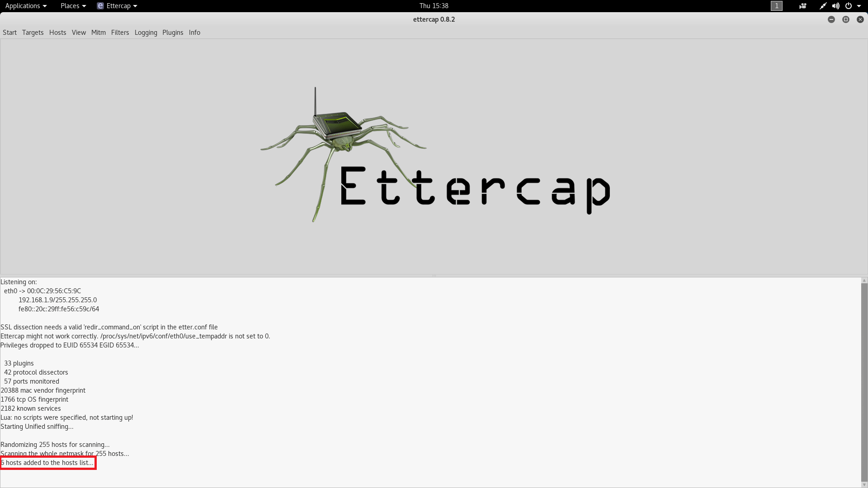Click the 'Listening on:' line
This screenshot has height=488, width=868.
point(19,282)
